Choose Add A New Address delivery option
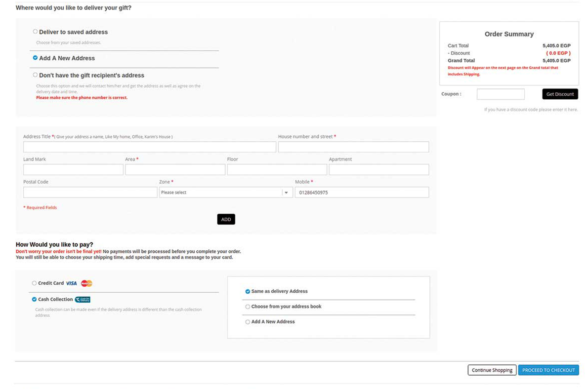The width and height of the screenshot is (588, 389). (35, 58)
